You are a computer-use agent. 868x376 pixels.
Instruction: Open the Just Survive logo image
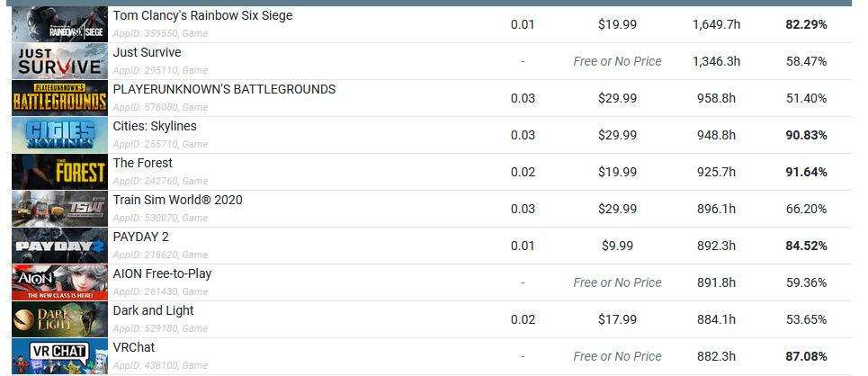59,61
